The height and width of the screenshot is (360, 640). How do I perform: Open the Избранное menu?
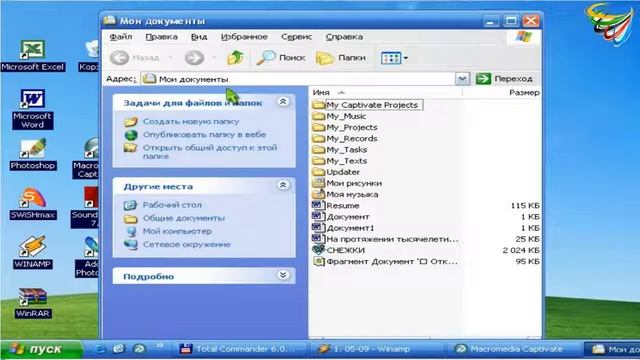click(244, 37)
